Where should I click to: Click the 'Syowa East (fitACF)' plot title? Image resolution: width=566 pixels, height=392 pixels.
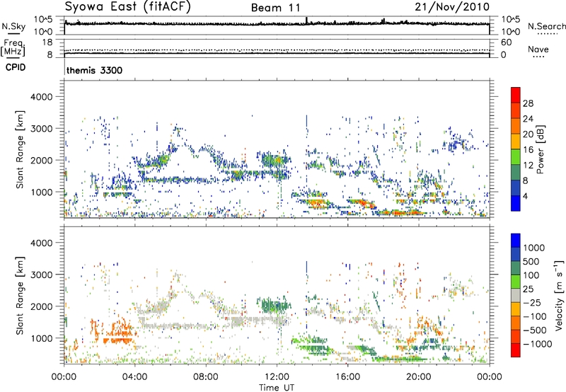(127, 7)
